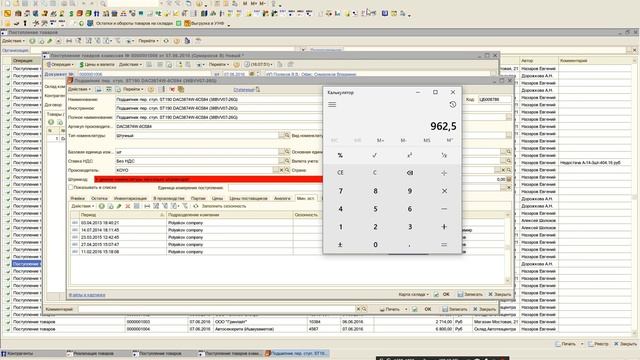Open the Calculator hamburger navigation menu
The height and width of the screenshot is (360, 640).
pos(332,104)
